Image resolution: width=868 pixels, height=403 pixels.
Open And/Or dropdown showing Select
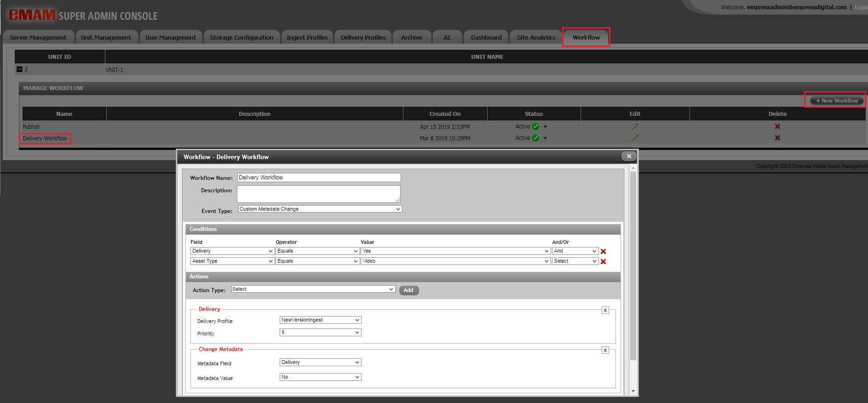click(x=575, y=261)
